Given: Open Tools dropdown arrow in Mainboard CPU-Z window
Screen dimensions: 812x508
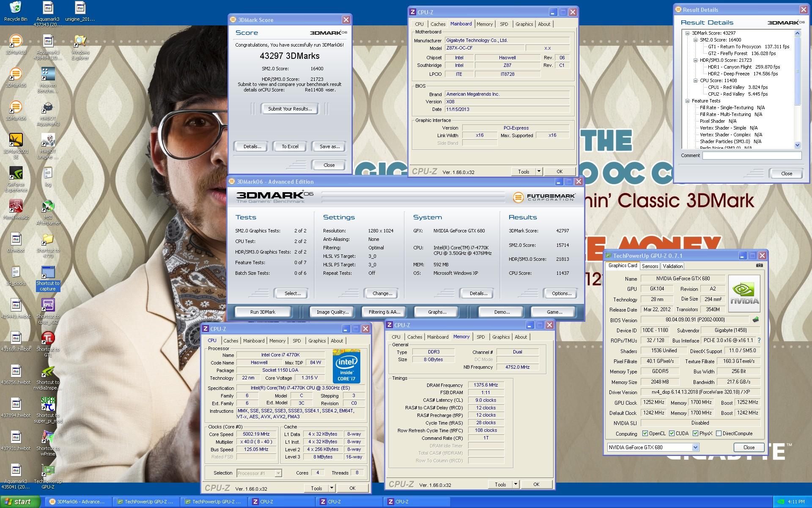Looking at the screenshot, I should point(539,171).
